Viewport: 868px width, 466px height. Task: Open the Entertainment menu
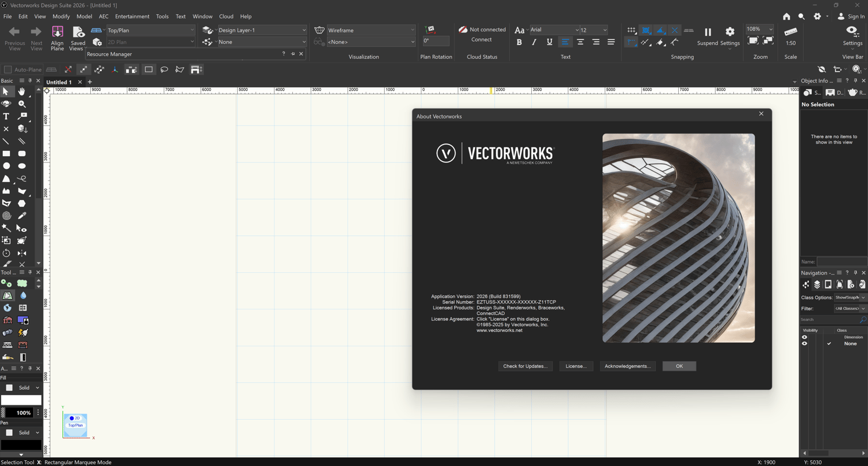point(132,16)
